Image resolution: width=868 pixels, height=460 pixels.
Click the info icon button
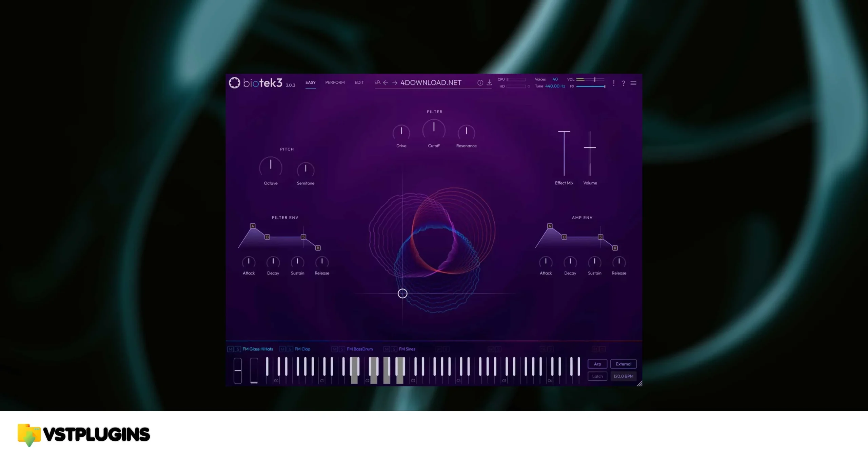coord(480,83)
